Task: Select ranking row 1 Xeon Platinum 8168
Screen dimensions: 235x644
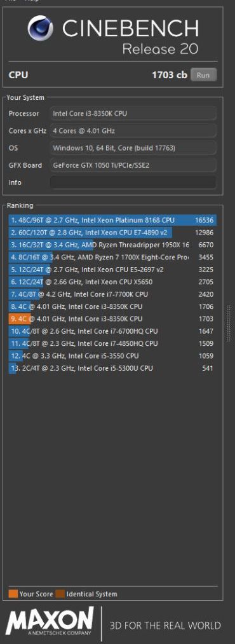Action: click(x=112, y=220)
